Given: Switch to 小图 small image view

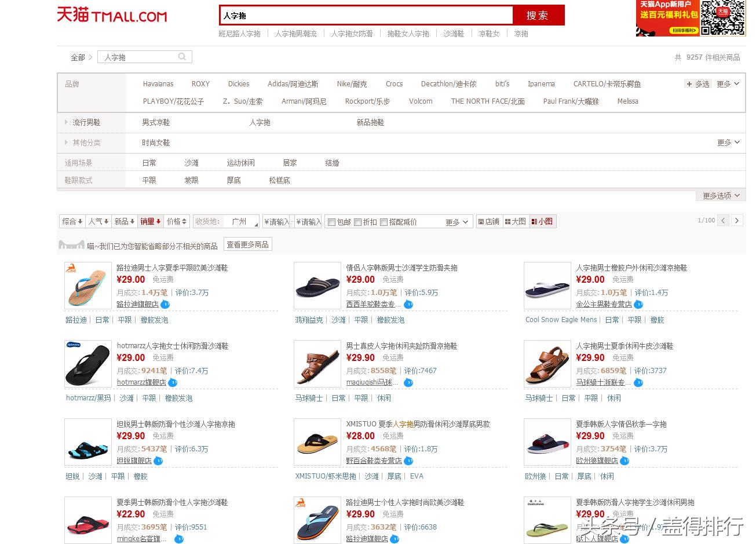Looking at the screenshot, I should point(542,221).
